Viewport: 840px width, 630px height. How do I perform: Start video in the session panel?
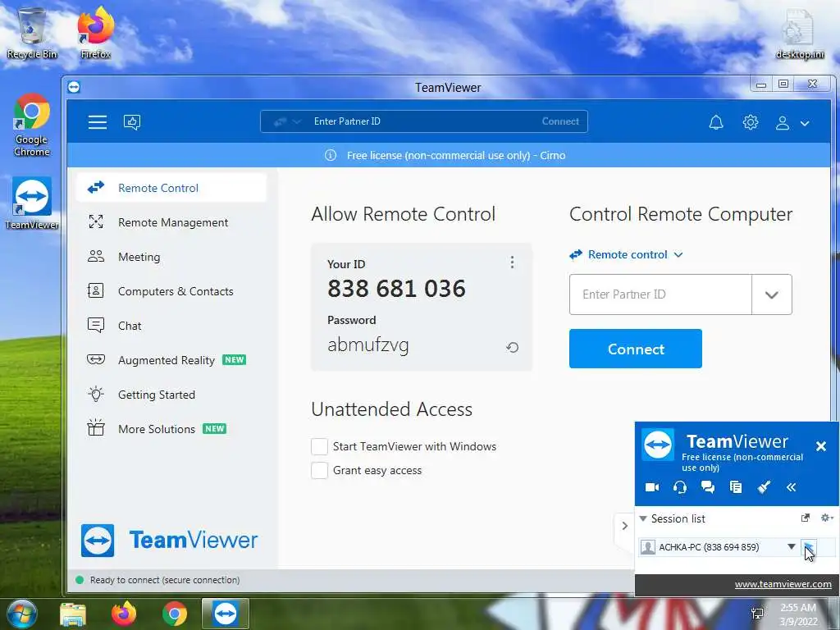tap(652, 487)
